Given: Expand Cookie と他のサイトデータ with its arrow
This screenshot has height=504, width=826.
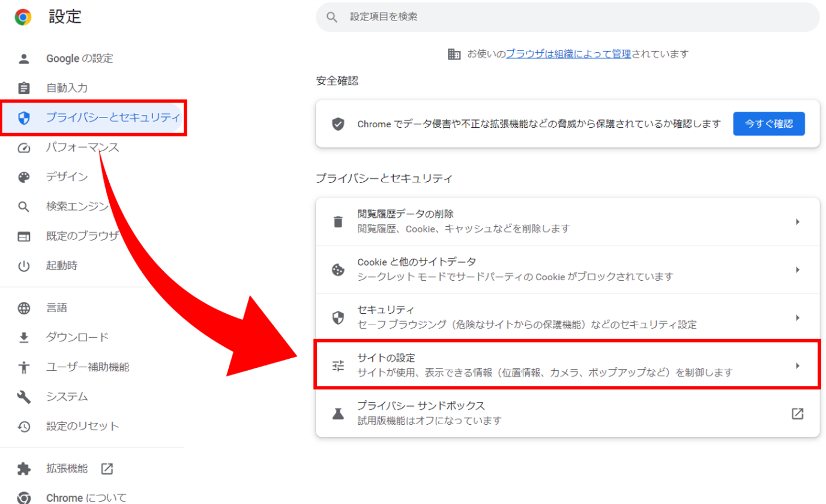Looking at the screenshot, I should pyautogui.click(x=797, y=269).
